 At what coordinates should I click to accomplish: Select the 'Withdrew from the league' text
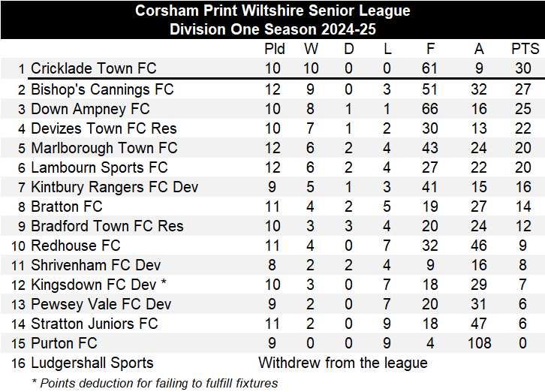342,363
